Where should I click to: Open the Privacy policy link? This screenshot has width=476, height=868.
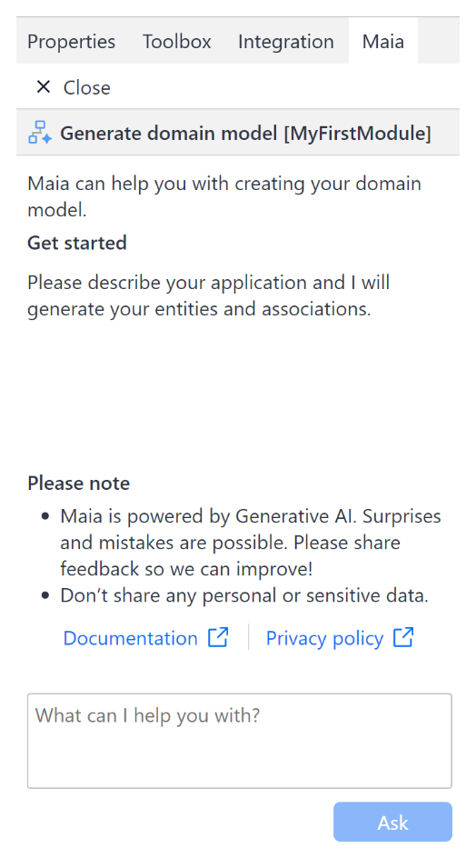pyautogui.click(x=324, y=638)
